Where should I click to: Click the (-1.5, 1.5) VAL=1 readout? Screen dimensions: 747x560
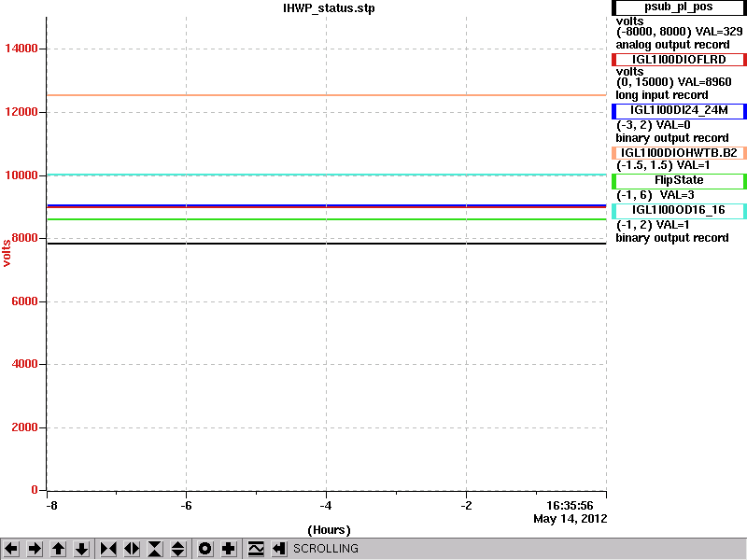coord(663,166)
